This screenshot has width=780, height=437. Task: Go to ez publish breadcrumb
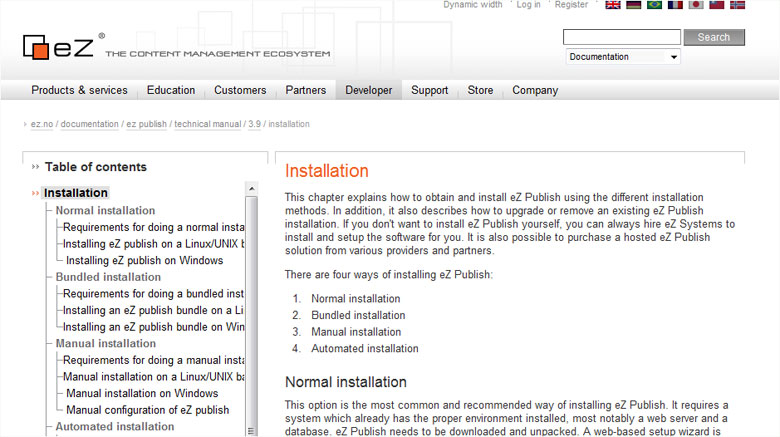tap(146, 124)
